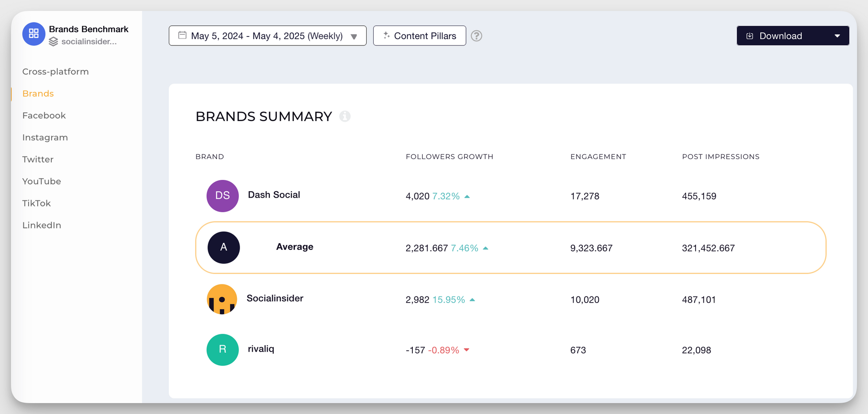868x414 pixels.
Task: Open the Twitter section
Action: [38, 160]
